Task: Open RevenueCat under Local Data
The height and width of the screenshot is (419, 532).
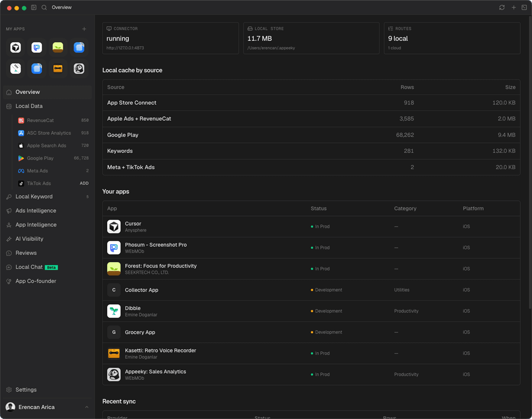Action: click(53, 120)
